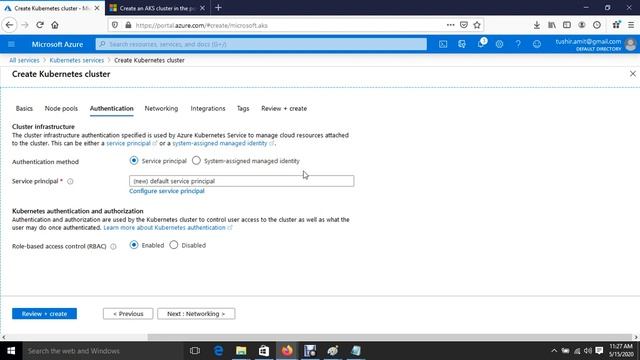Set RBAC to Disabled

tap(174, 245)
